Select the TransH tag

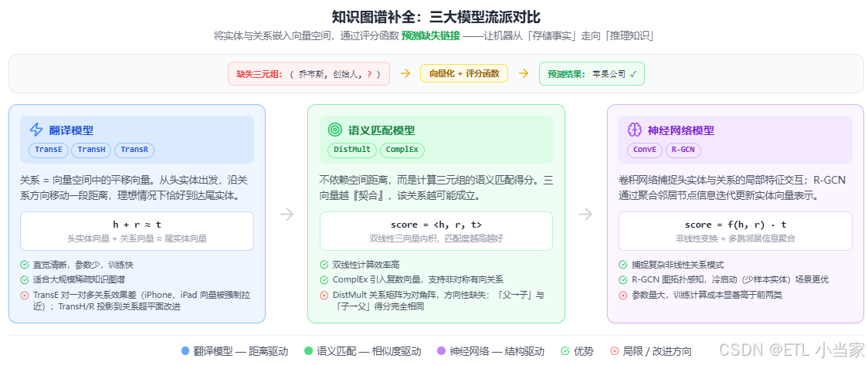tap(91, 150)
